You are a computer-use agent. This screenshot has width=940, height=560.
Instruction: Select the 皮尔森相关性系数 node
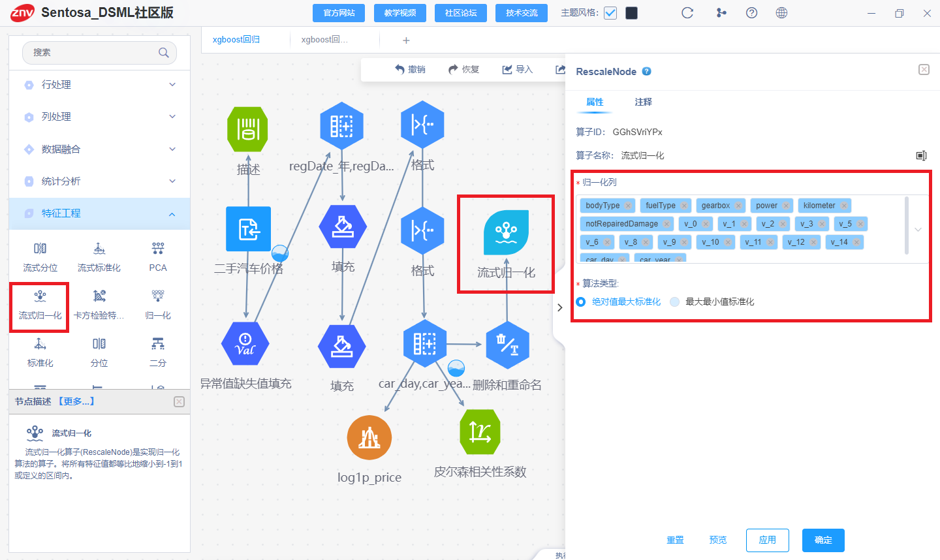[x=480, y=431]
